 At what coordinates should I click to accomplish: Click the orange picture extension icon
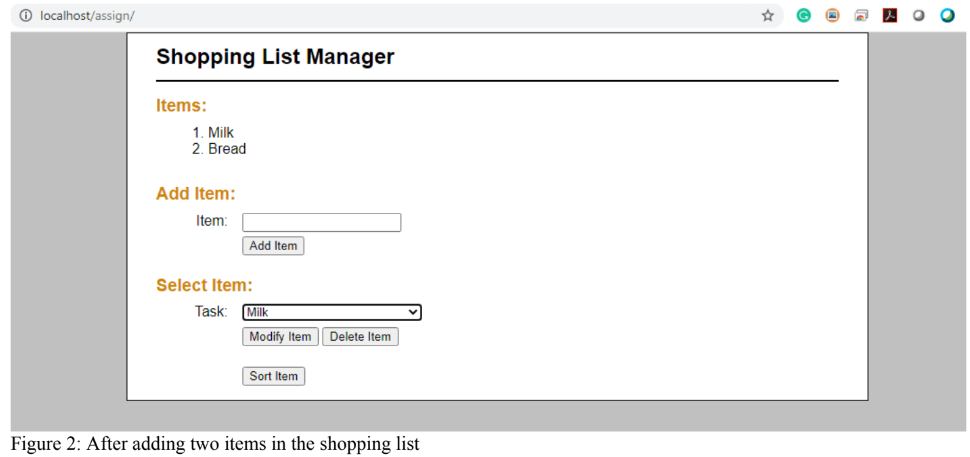tap(832, 16)
